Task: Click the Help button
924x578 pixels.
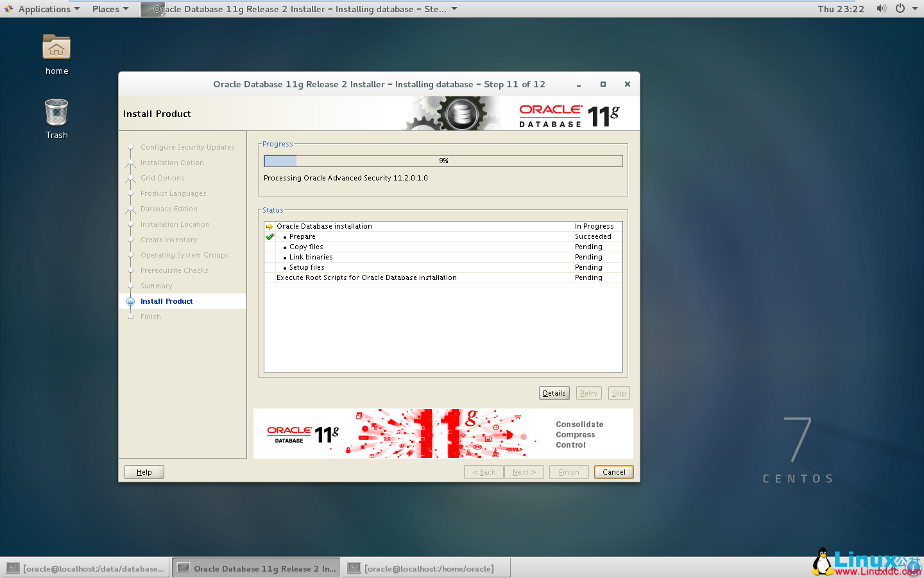Action: click(x=144, y=472)
